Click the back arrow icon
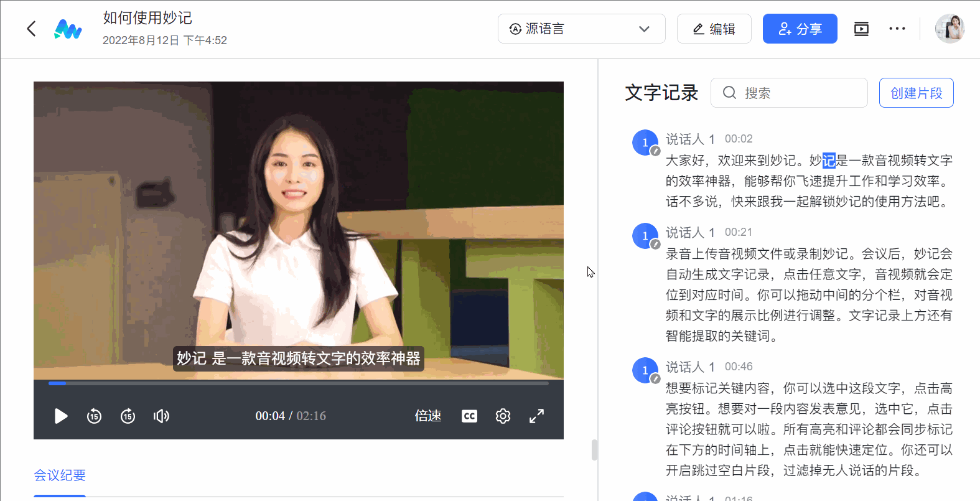Screen dimensions: 980x501 click(32, 29)
